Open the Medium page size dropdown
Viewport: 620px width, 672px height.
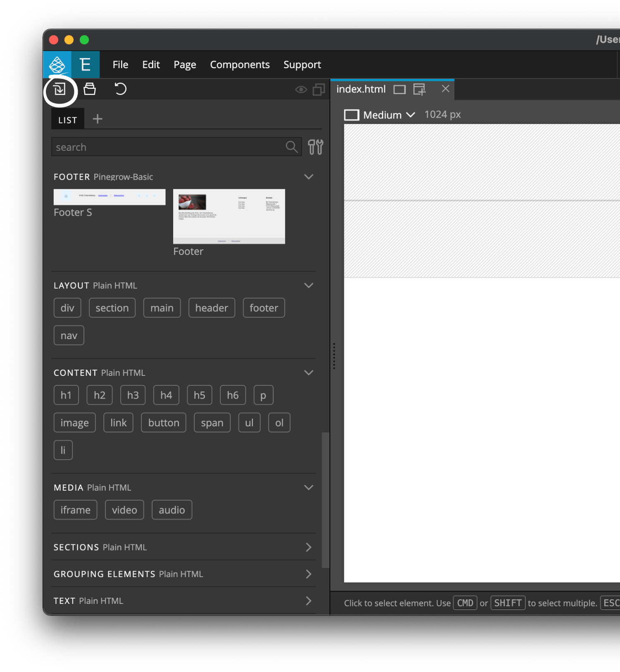389,115
